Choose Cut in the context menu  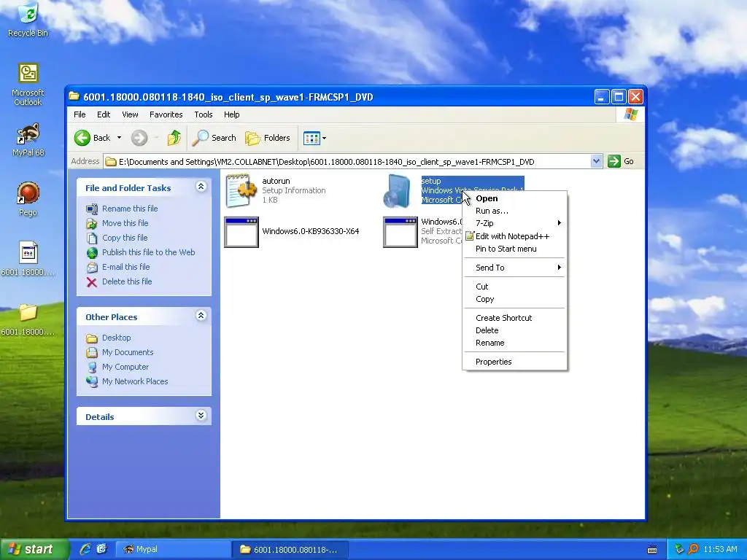click(515, 287)
